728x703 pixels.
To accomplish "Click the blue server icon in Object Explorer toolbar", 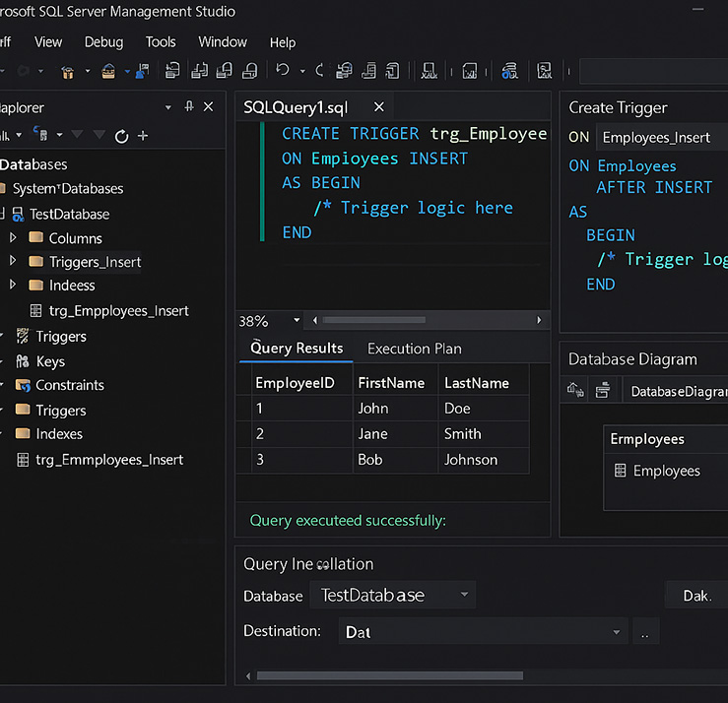I will point(40,134).
